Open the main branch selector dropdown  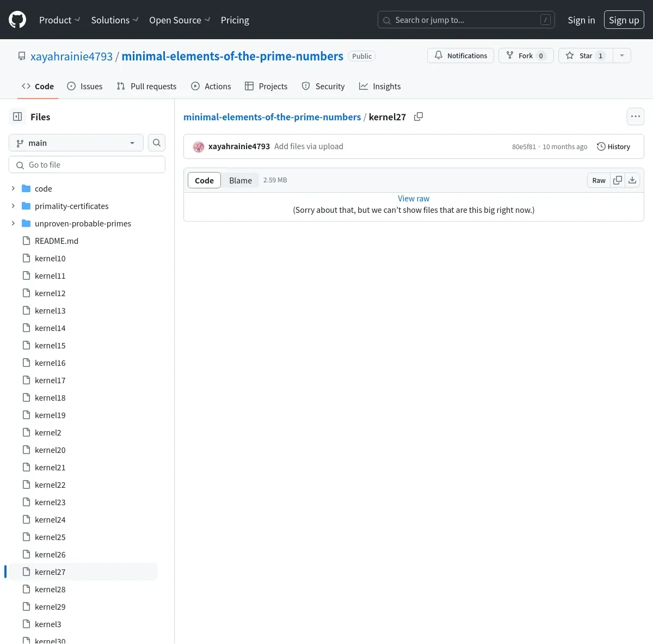pos(76,143)
